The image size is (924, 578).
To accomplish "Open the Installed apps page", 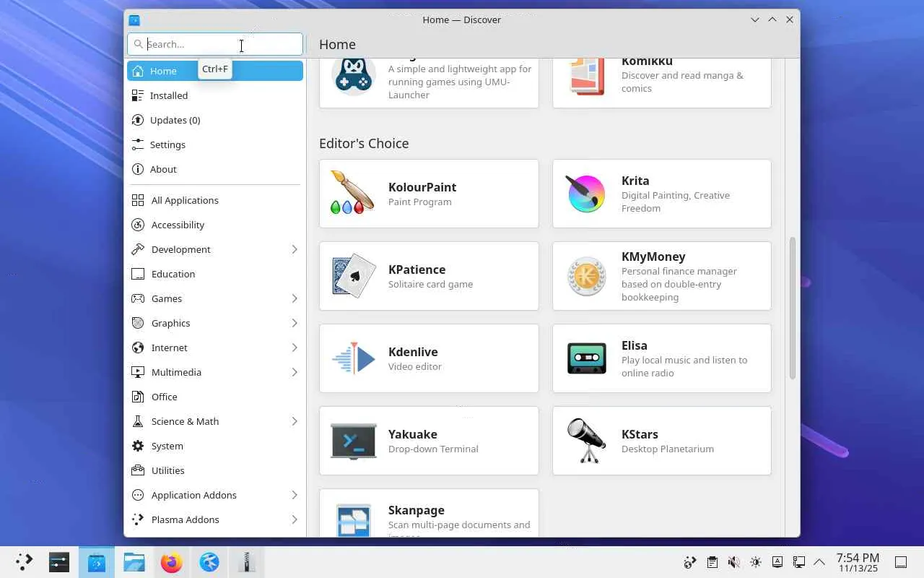I will [x=215, y=95].
